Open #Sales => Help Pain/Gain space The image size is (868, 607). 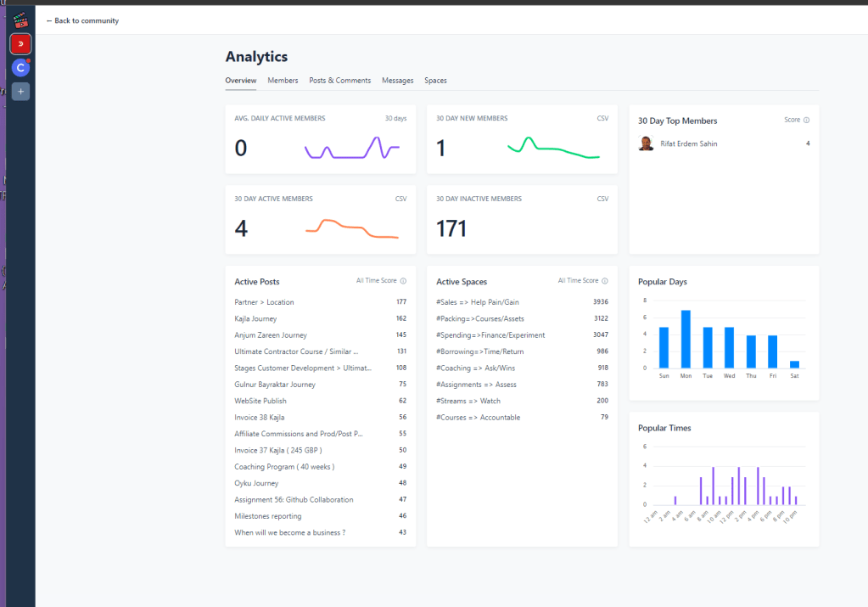point(478,302)
